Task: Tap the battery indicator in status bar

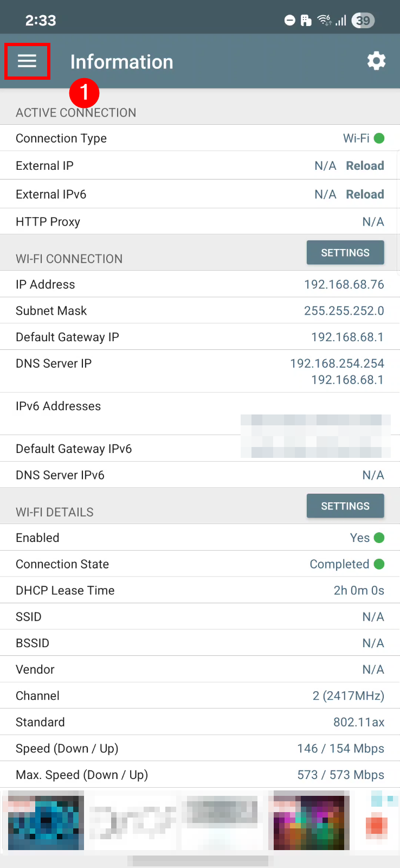Action: click(x=363, y=21)
